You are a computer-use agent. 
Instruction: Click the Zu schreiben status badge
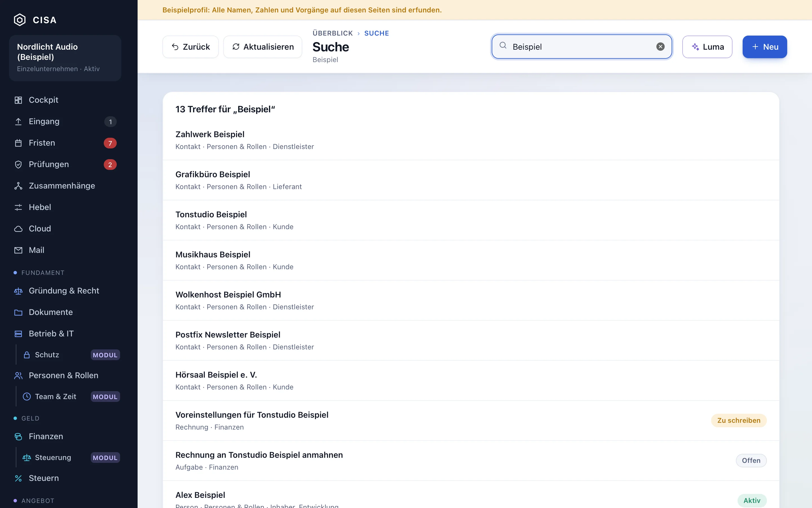[738, 420]
